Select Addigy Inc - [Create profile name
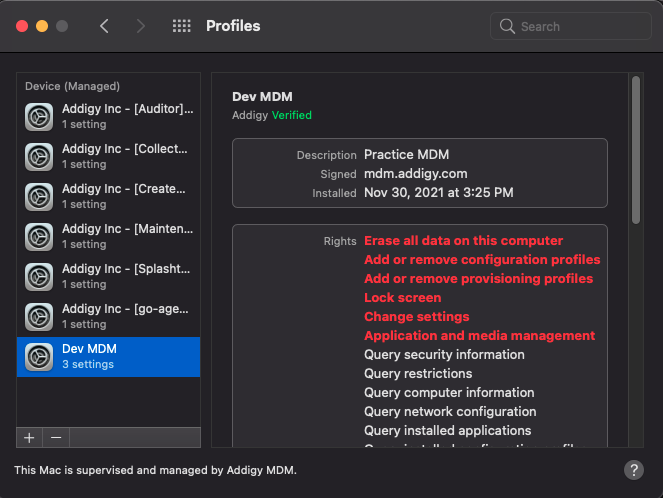Viewport: 663px width, 498px height. click(124, 189)
